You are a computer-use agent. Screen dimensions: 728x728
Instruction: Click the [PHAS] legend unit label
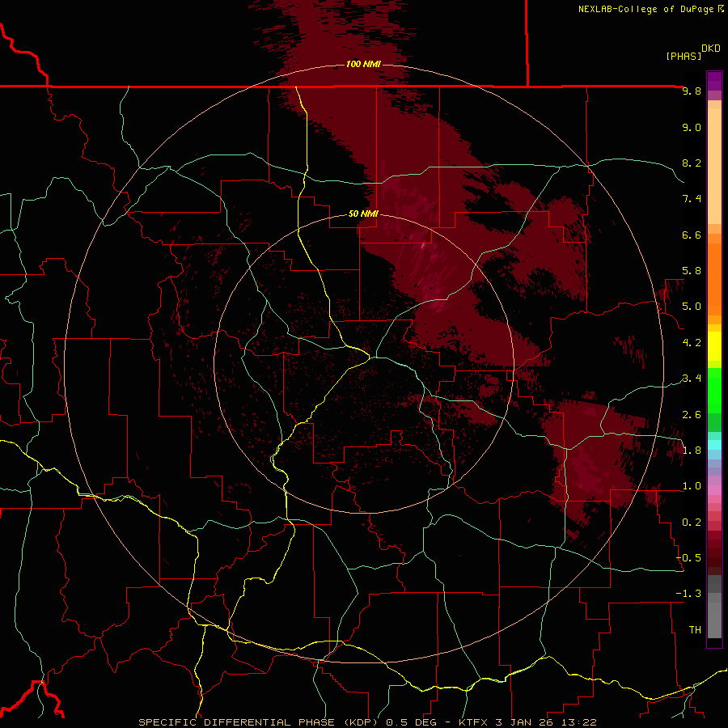pos(684,56)
